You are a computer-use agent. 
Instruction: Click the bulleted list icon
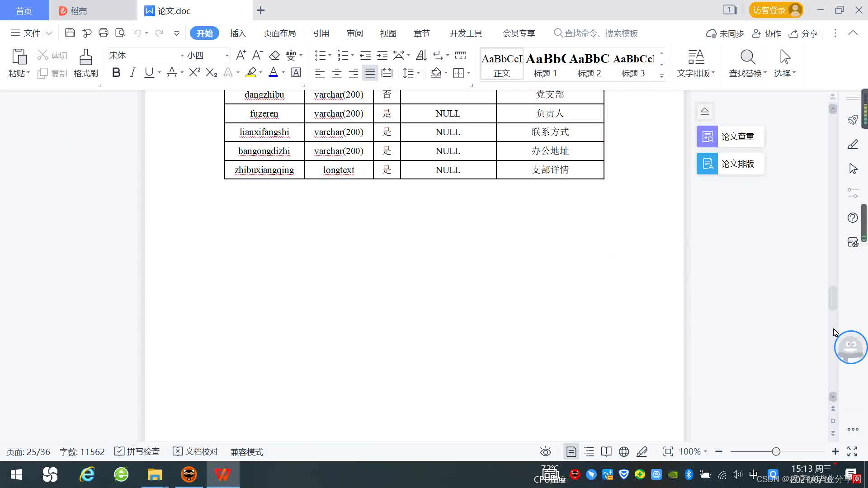pyautogui.click(x=320, y=56)
